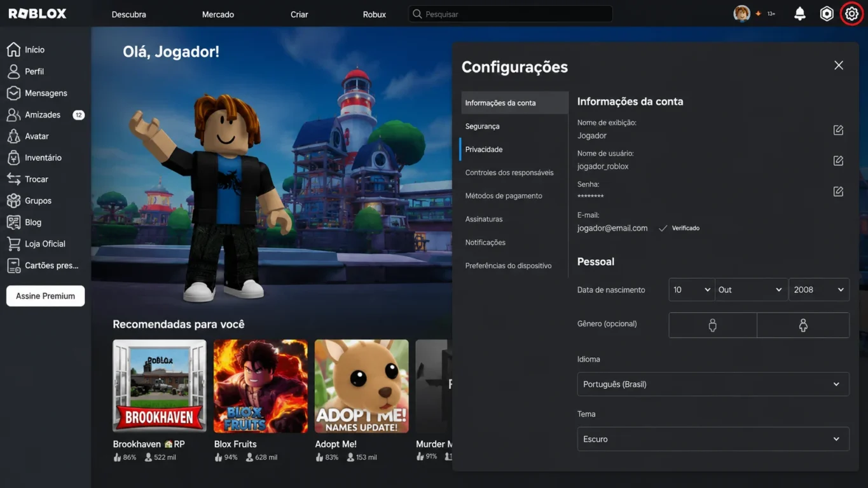This screenshot has width=868, height=488.
Task: Click the jogador_roblox username text
Action: [603, 166]
